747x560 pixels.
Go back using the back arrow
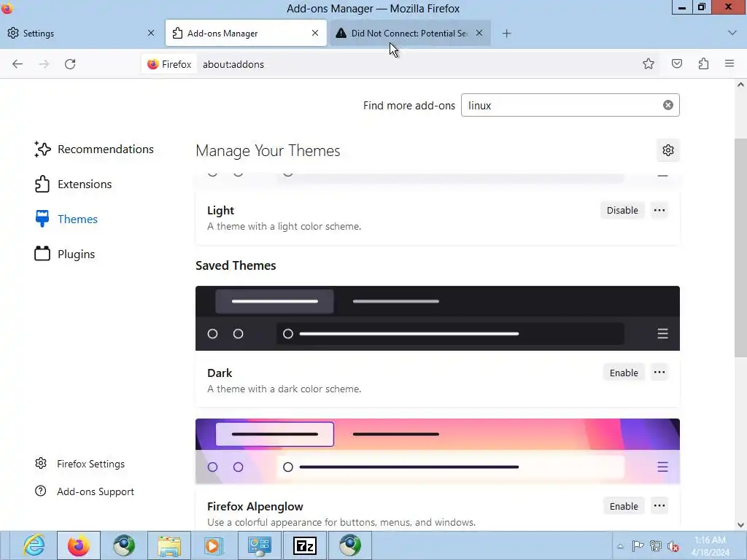(18, 64)
